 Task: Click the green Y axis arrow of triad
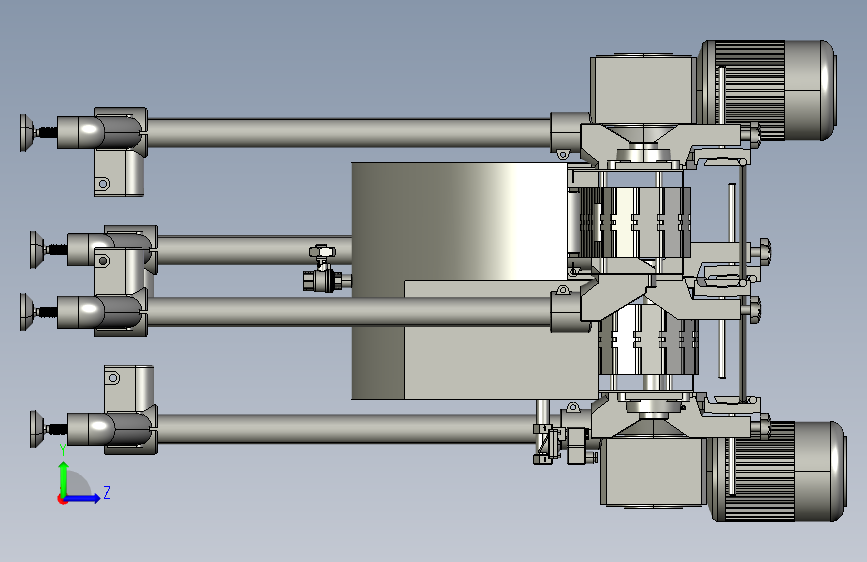(x=64, y=478)
